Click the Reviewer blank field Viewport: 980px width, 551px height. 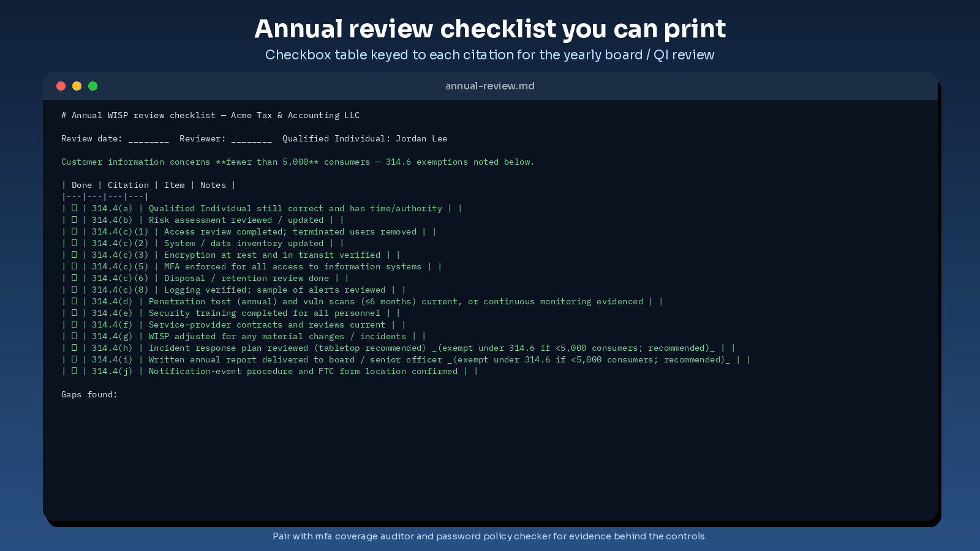pyautogui.click(x=252, y=140)
